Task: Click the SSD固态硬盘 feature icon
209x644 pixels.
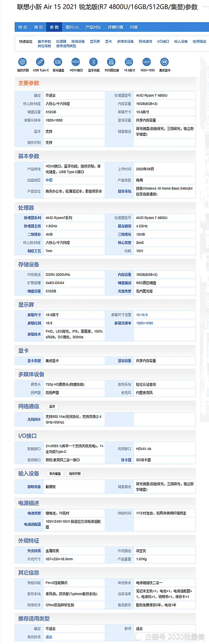Action: click(111, 62)
